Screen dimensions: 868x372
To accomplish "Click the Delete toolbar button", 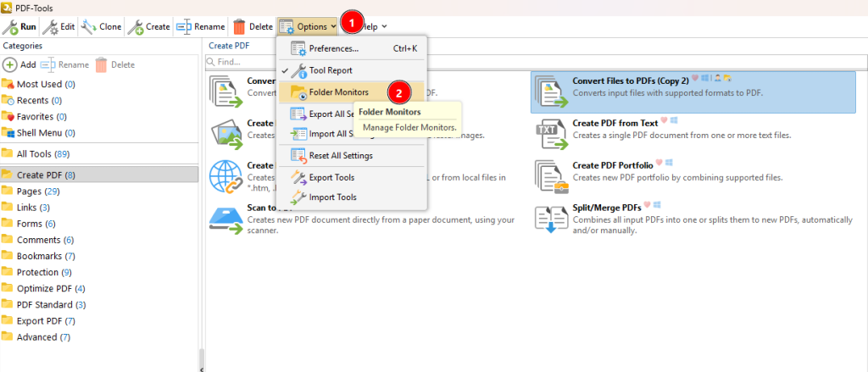I will point(253,26).
